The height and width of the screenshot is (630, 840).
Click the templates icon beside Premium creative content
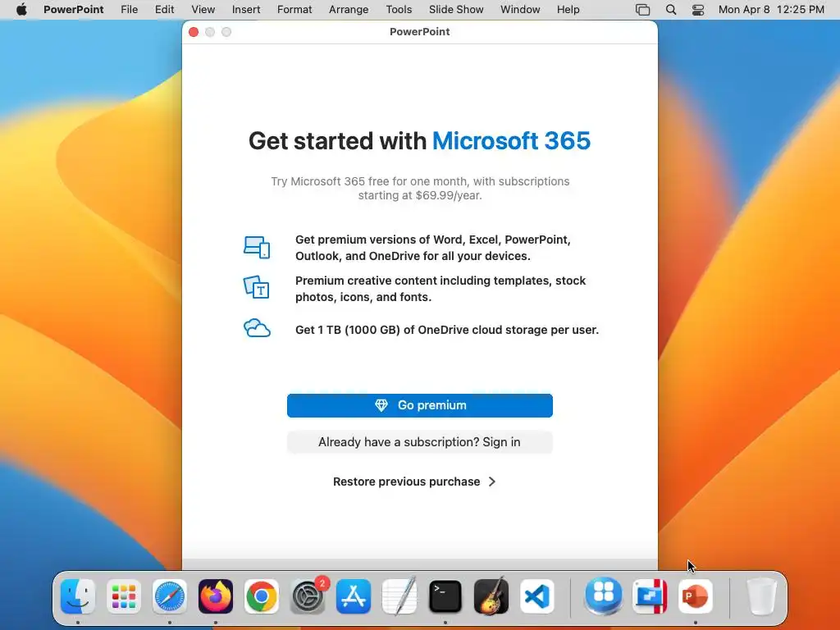[257, 288]
